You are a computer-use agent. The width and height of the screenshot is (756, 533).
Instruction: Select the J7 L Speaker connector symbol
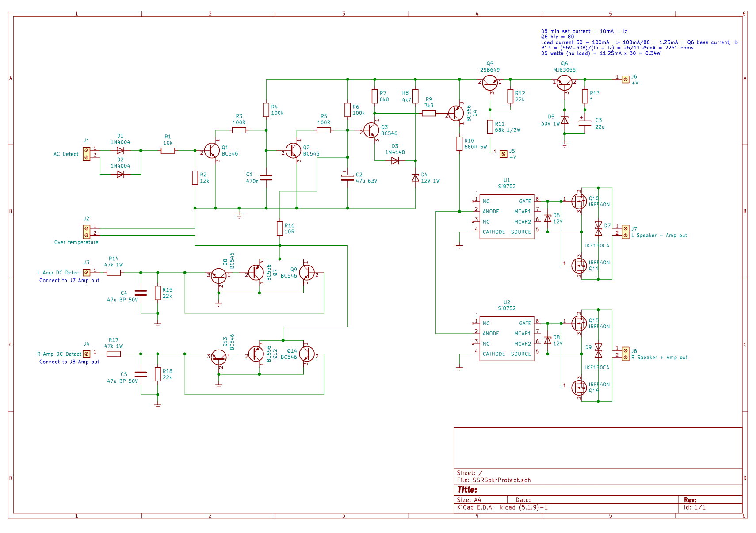625,232
